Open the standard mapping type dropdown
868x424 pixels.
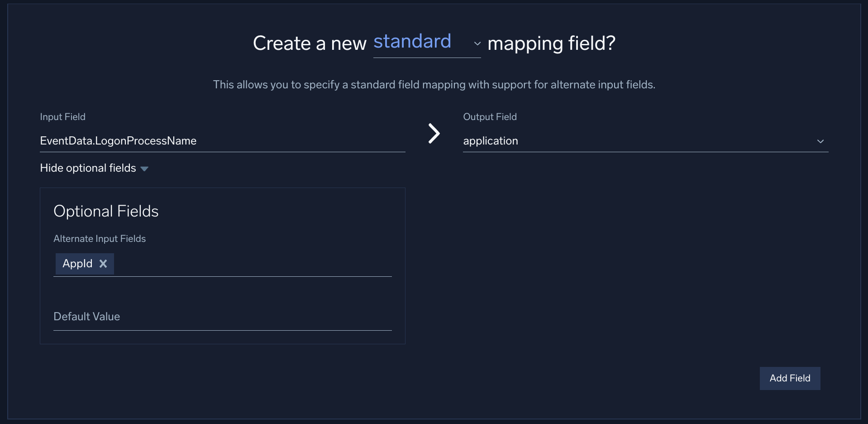412,42
